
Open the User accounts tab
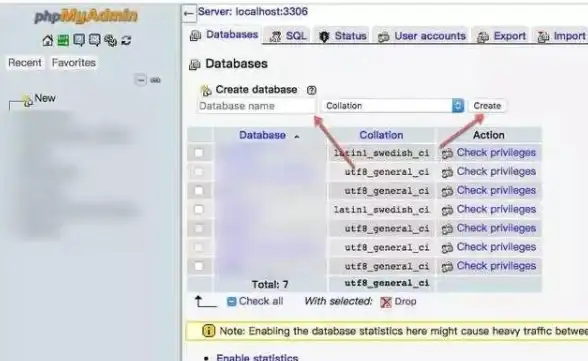click(422, 36)
